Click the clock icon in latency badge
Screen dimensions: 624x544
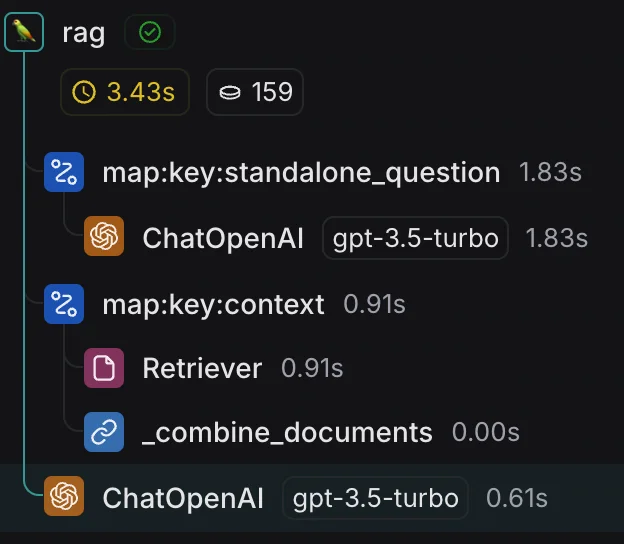85,93
